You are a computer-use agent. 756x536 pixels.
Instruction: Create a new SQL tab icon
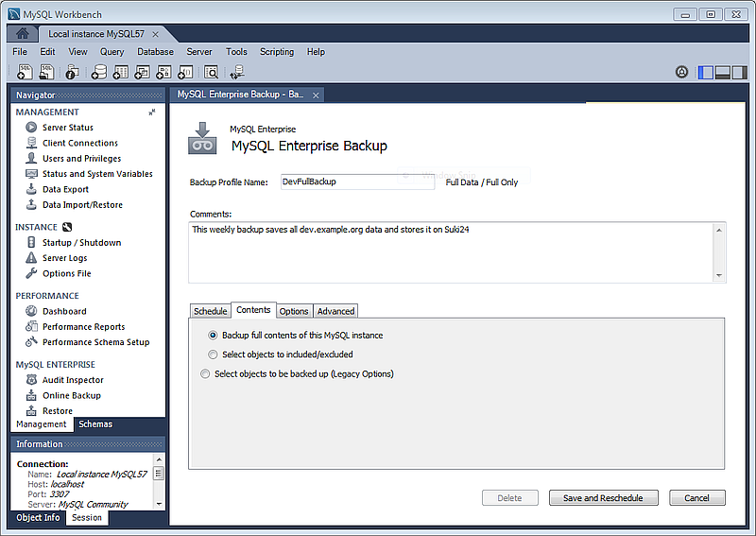coord(25,72)
